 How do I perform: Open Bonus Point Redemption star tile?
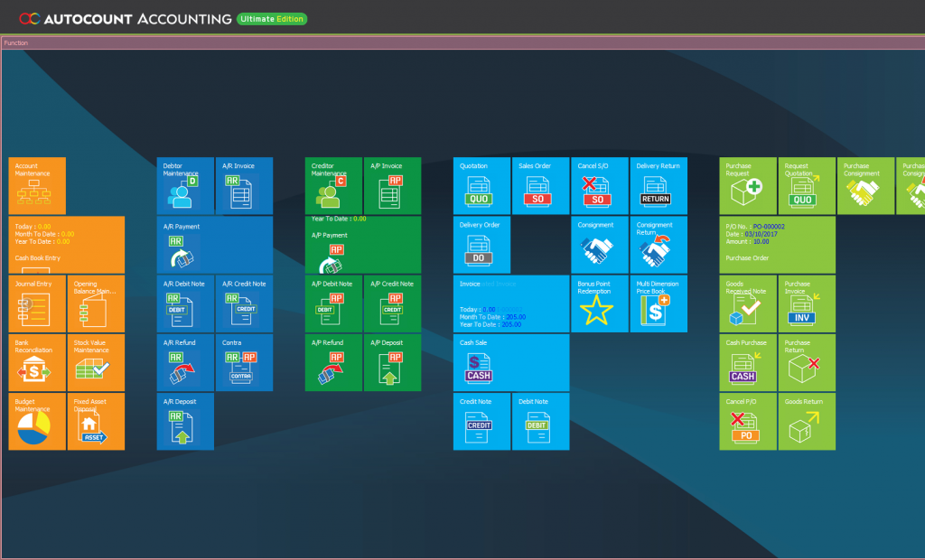pos(599,303)
